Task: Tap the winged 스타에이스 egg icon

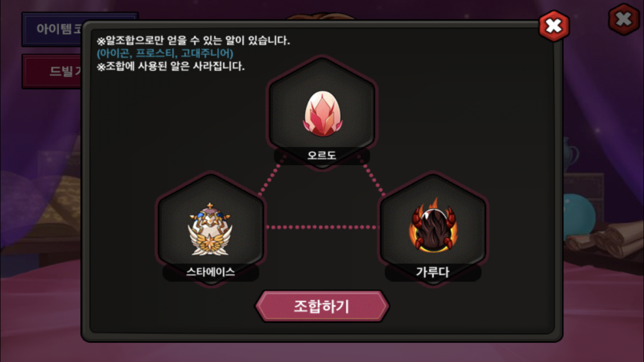Action: (210, 229)
